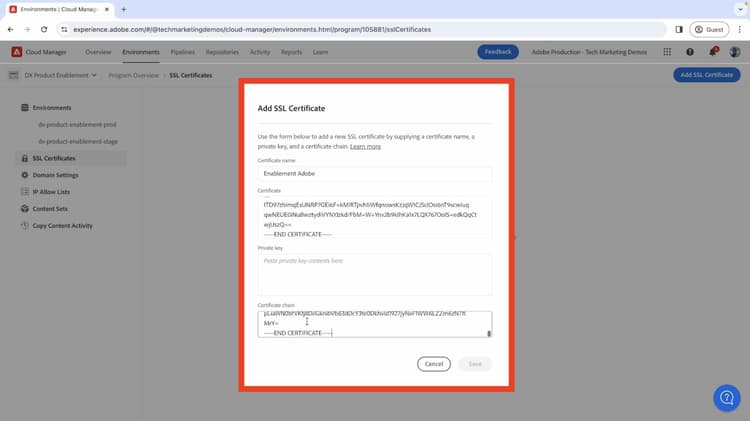This screenshot has height=421, width=750.
Task: Click the browser address bar URL
Action: tap(252, 30)
